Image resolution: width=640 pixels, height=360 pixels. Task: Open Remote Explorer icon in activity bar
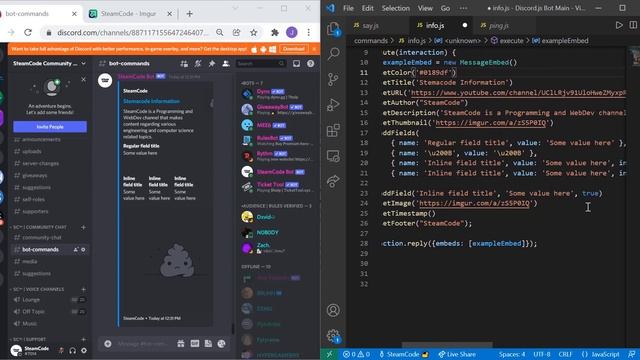[x=333, y=156]
